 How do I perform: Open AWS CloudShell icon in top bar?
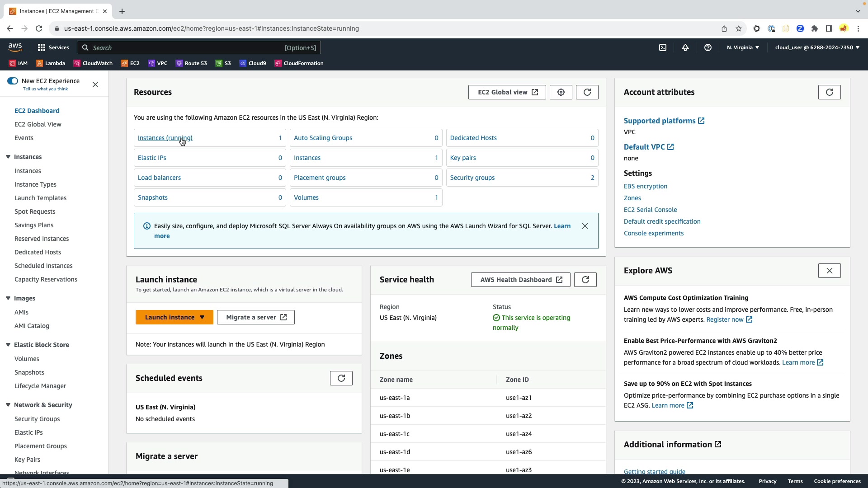pos(663,47)
